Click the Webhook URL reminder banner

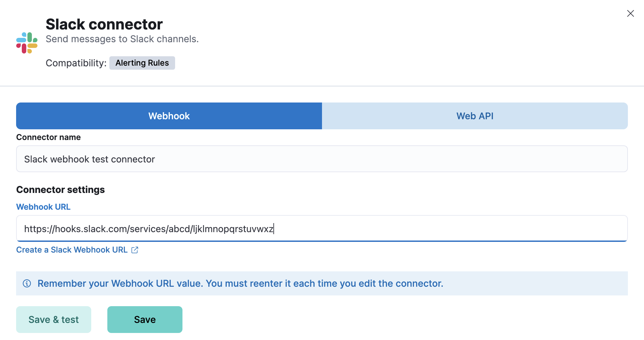241,283
